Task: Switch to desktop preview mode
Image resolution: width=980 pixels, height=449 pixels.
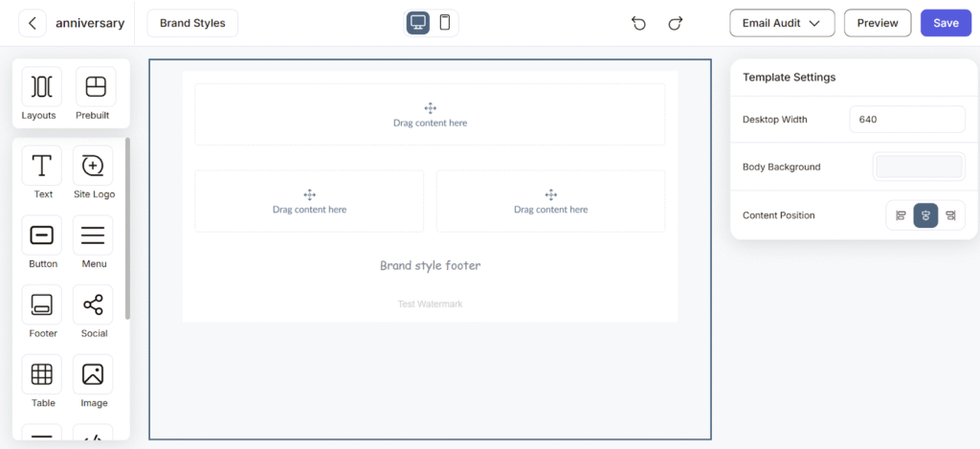Action: [x=418, y=23]
